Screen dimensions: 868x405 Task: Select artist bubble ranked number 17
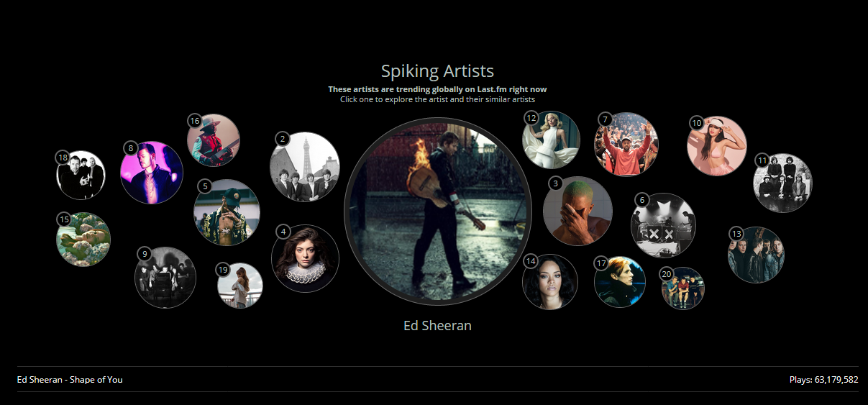tap(620, 282)
